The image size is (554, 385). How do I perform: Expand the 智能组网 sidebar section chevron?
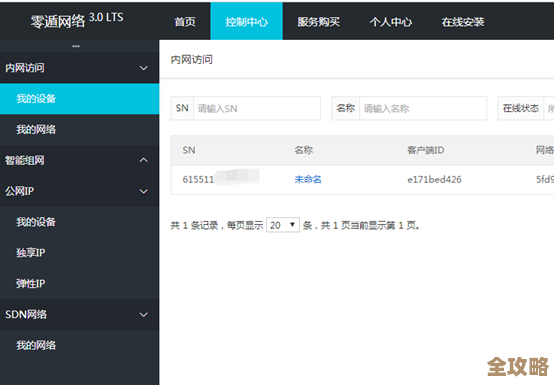tap(143, 160)
